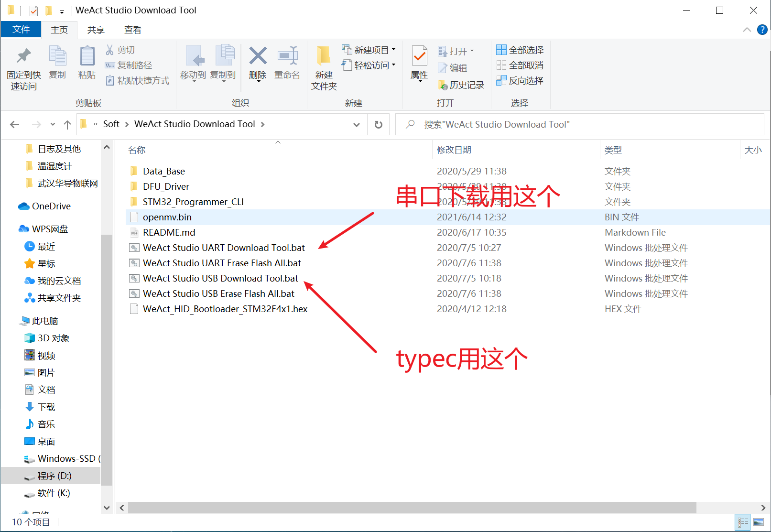This screenshot has height=532, width=771.
Task: Sort by 名称 column header
Action: click(x=137, y=150)
